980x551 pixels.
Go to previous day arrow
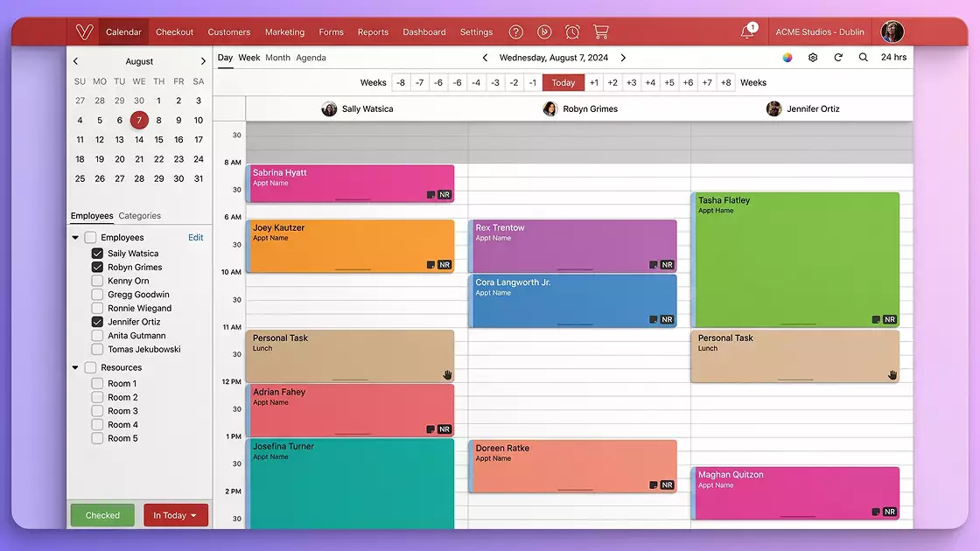click(x=485, y=58)
